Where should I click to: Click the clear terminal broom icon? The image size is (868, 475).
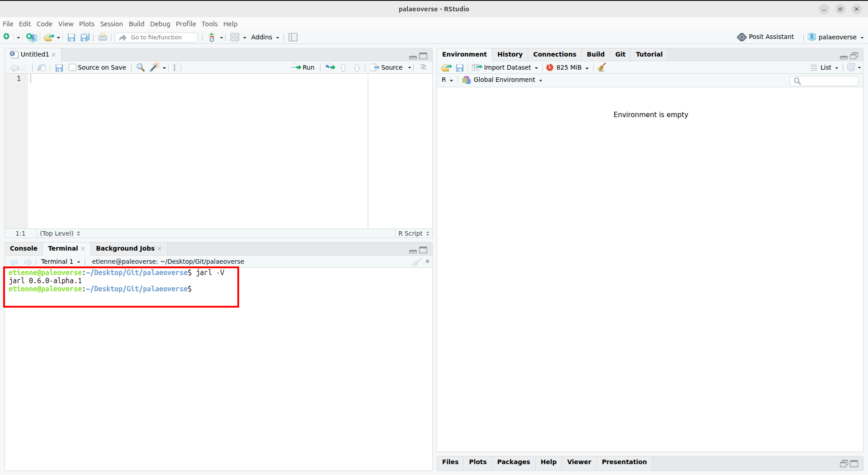[417, 261]
